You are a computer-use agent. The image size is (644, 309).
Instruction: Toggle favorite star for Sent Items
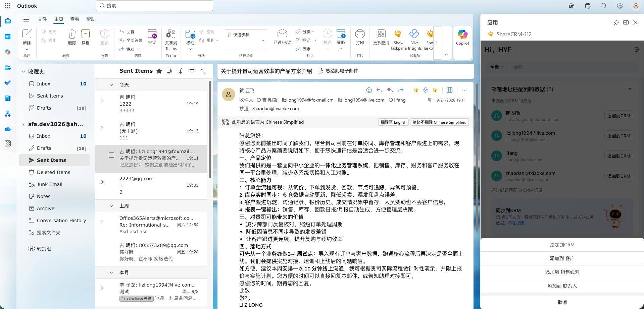tap(159, 71)
